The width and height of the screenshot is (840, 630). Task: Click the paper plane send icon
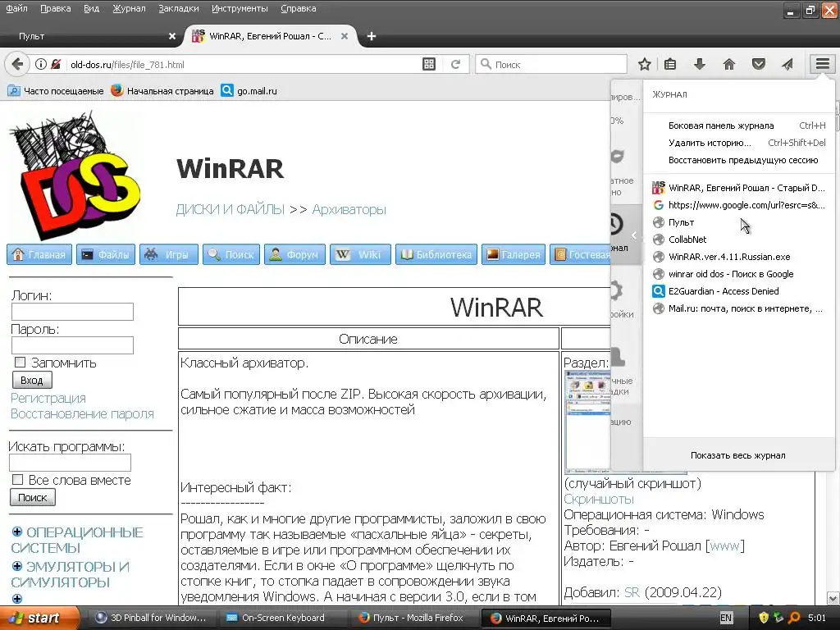tap(787, 64)
